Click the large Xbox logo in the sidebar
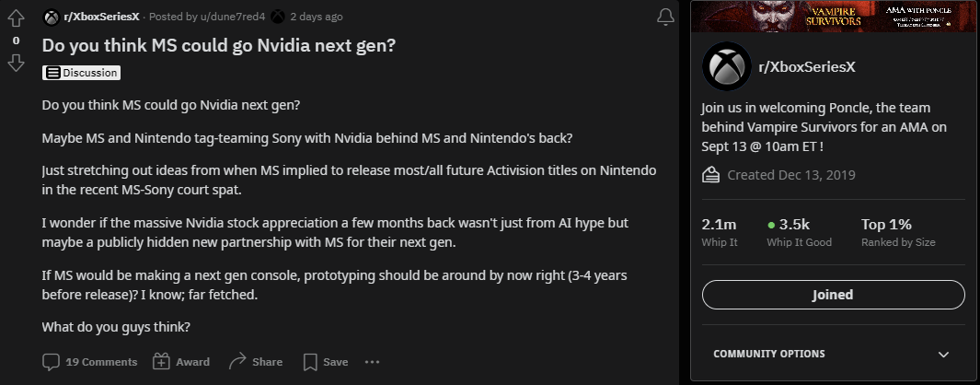Screen dimensions: 980x385 click(726, 66)
